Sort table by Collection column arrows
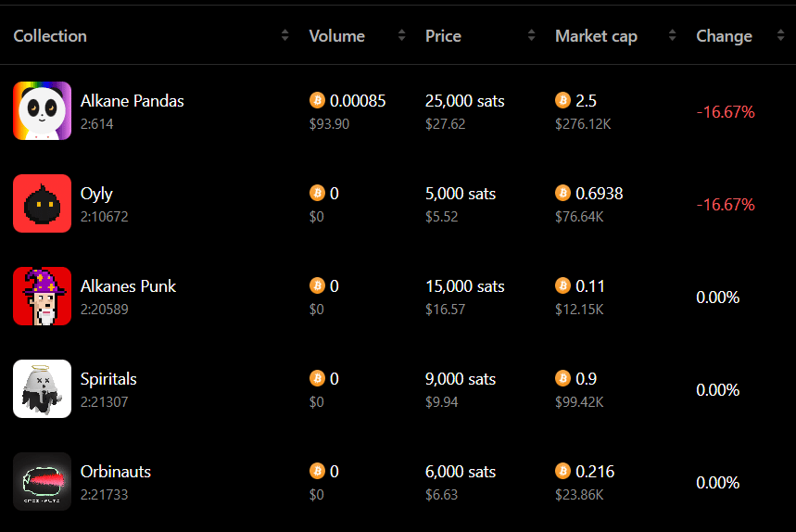The image size is (796, 532). 284,35
